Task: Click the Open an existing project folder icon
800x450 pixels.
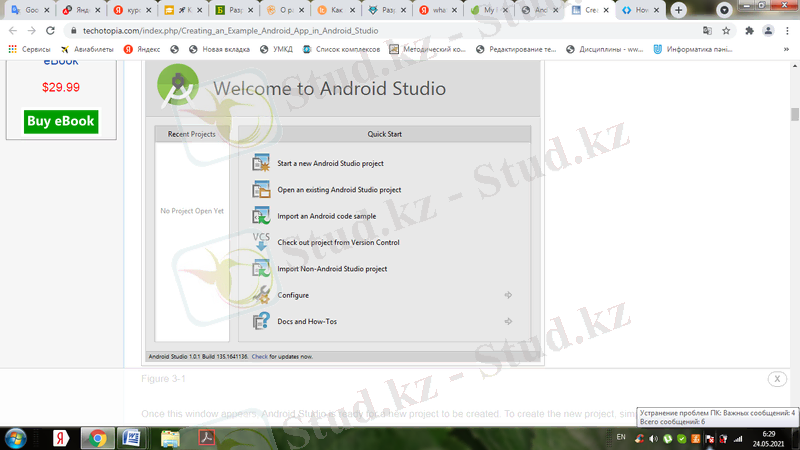Action: tap(261, 189)
